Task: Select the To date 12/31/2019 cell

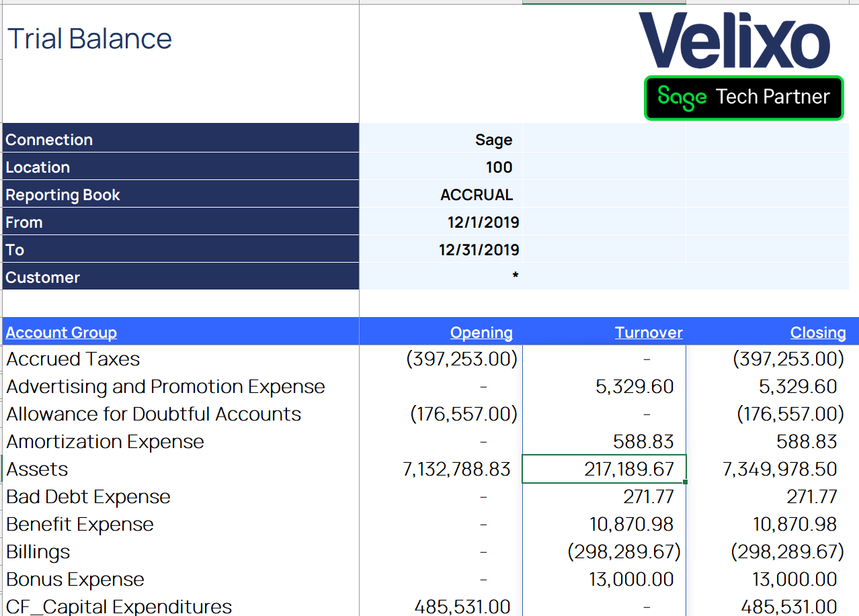Action: click(x=441, y=250)
